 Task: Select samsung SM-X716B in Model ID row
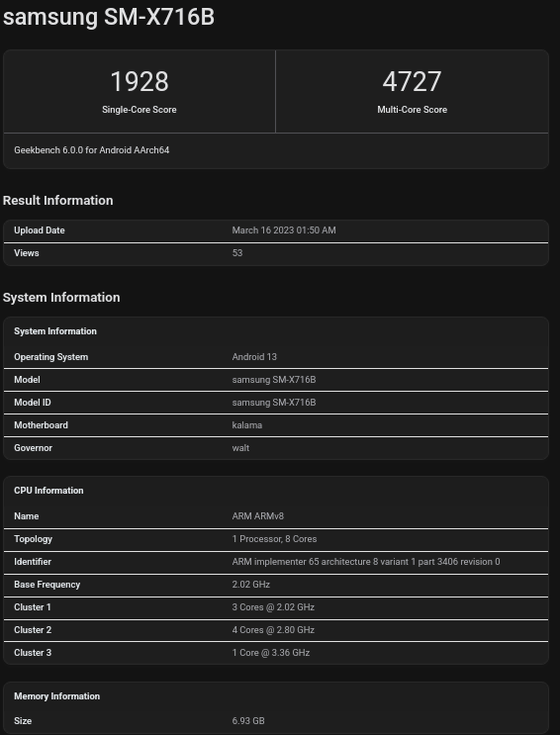click(274, 403)
